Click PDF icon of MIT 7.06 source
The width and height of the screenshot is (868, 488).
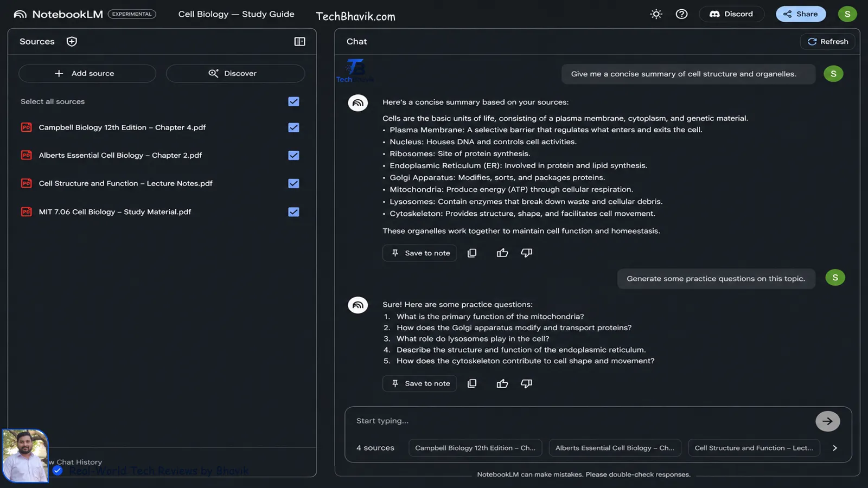point(26,212)
